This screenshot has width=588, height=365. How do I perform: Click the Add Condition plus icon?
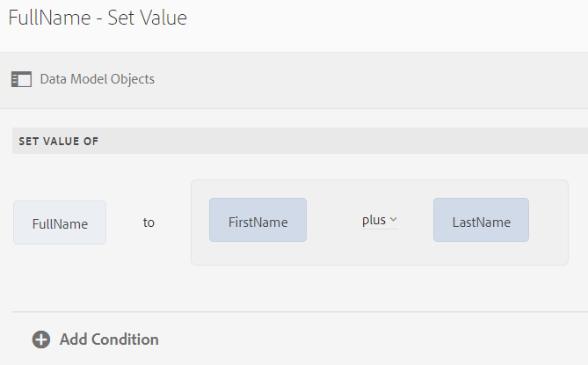pyautogui.click(x=41, y=339)
